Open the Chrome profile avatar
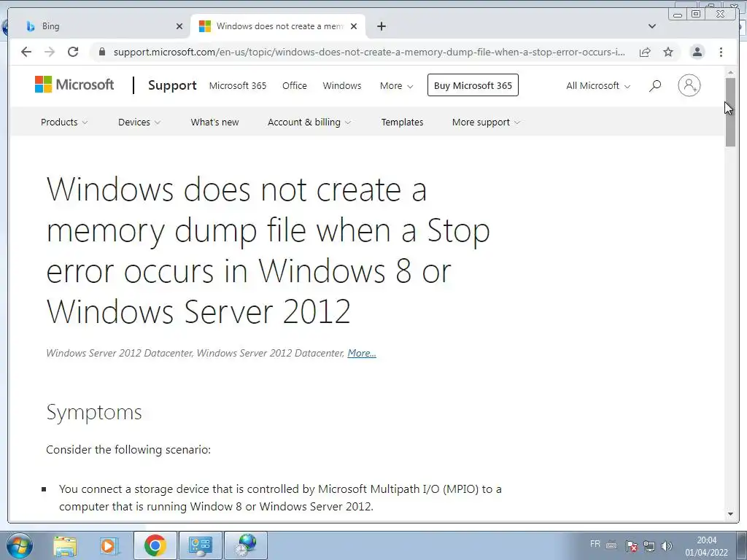Image resolution: width=747 pixels, height=560 pixels. [697, 52]
